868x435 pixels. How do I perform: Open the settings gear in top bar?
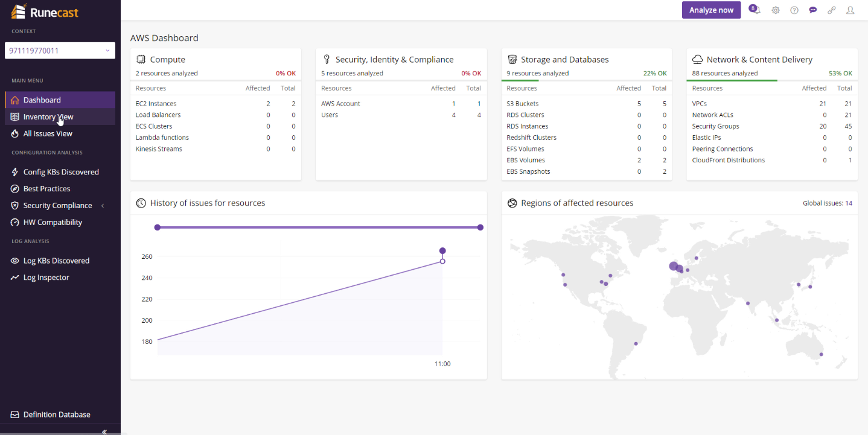click(x=776, y=10)
